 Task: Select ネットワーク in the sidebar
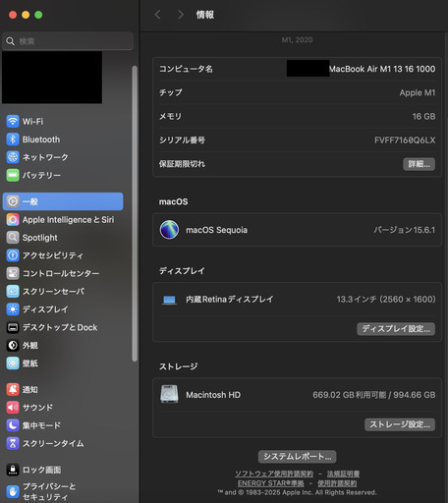(x=63, y=157)
